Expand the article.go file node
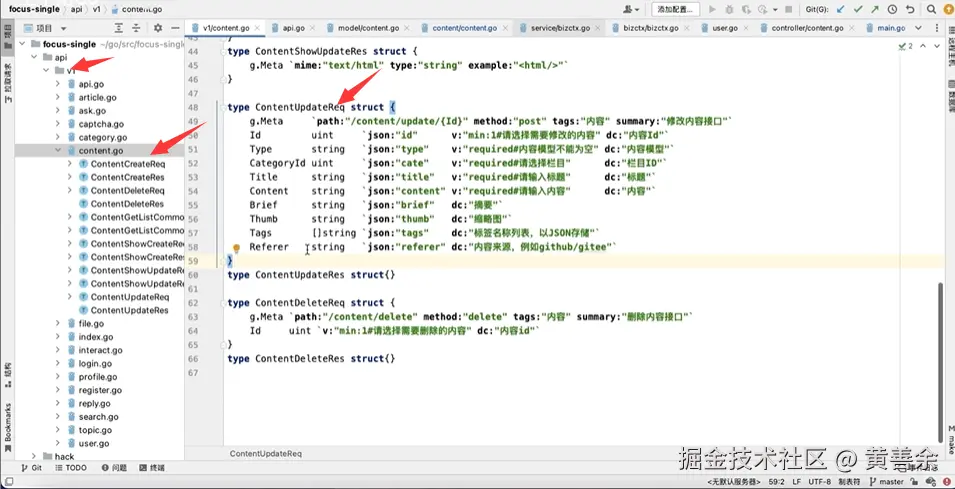The image size is (955, 489). coord(58,97)
